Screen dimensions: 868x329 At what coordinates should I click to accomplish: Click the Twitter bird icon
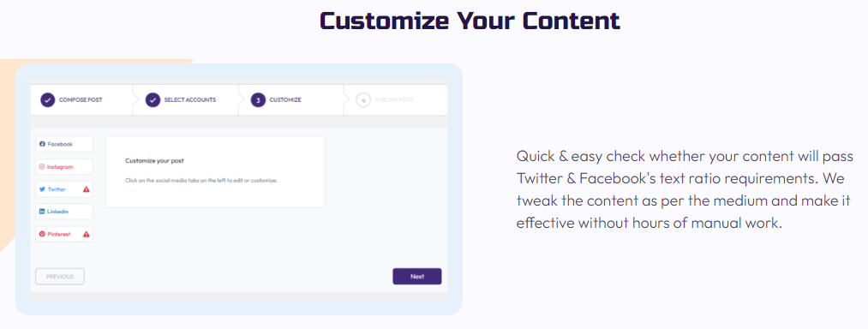pyautogui.click(x=42, y=189)
